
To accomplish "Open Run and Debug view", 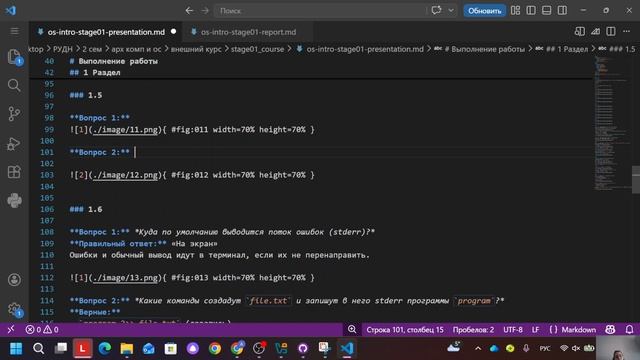I will [x=14, y=143].
